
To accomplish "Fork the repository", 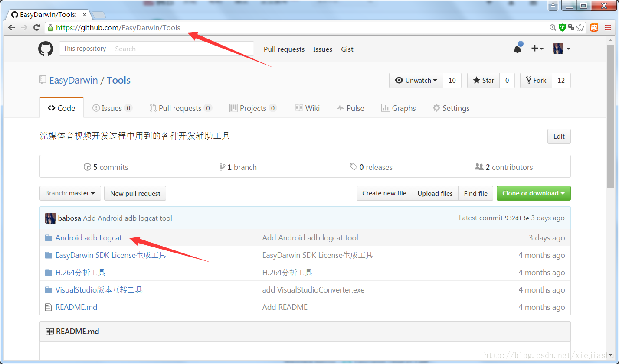I will click(536, 80).
